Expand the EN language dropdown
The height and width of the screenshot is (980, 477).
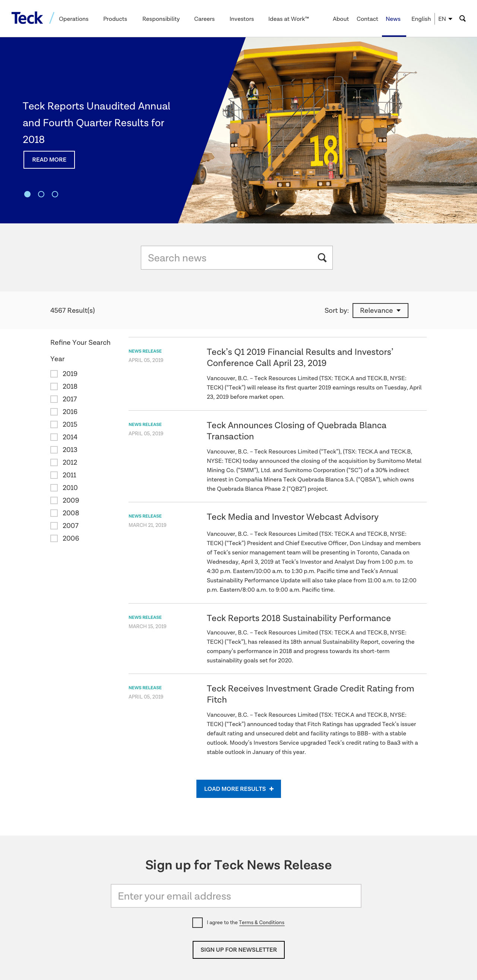[x=445, y=19]
